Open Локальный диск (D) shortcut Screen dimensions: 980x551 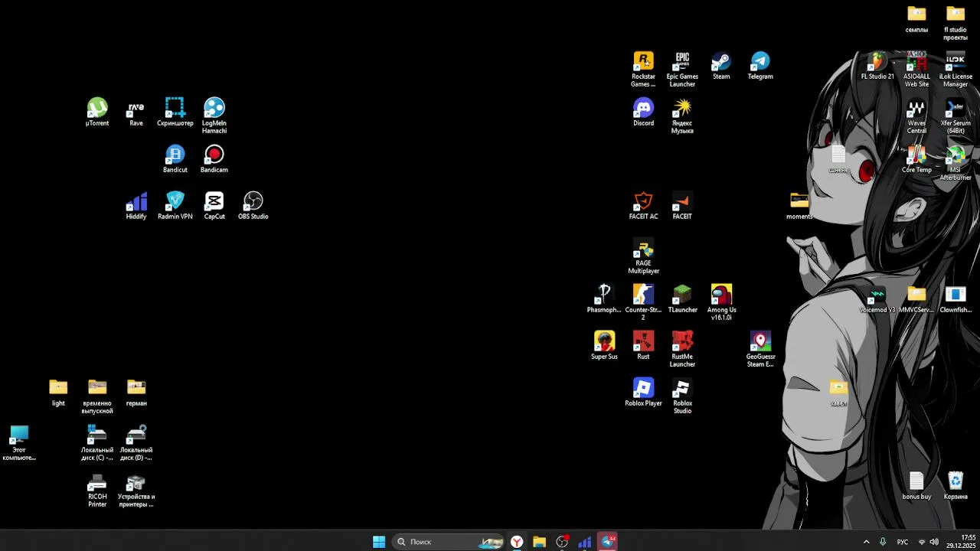(136, 442)
